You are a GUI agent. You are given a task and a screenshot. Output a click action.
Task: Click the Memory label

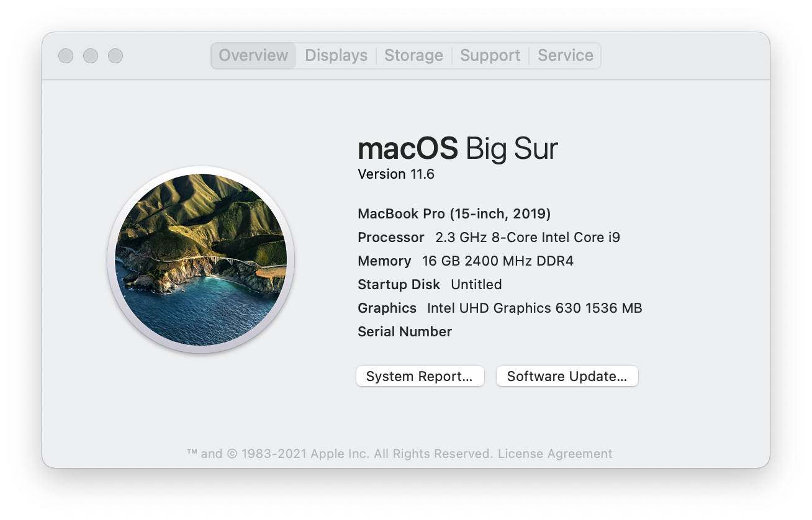(384, 261)
